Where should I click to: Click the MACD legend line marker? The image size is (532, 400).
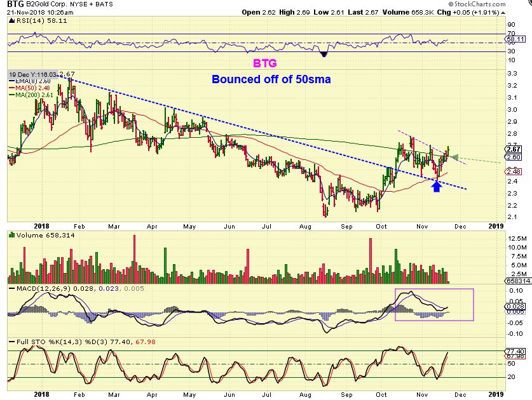pos(12,288)
